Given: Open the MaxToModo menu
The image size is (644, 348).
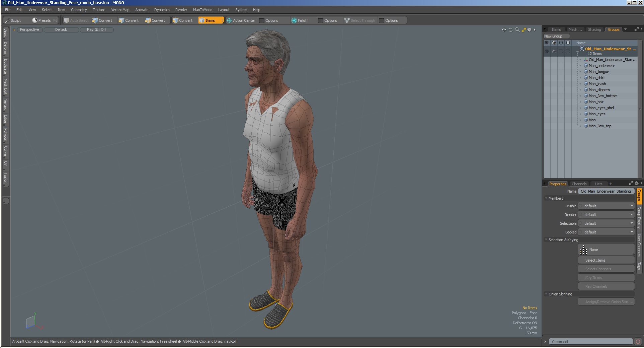Looking at the screenshot, I should coord(203,10).
